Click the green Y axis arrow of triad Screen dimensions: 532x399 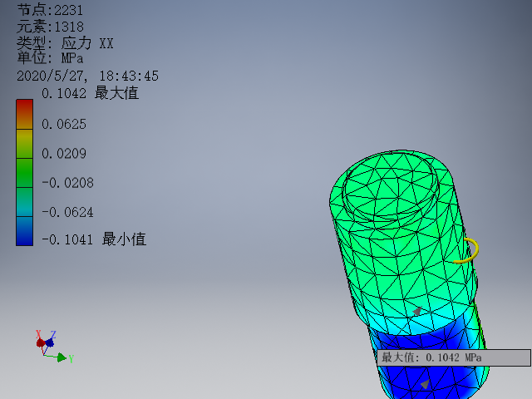pos(62,357)
